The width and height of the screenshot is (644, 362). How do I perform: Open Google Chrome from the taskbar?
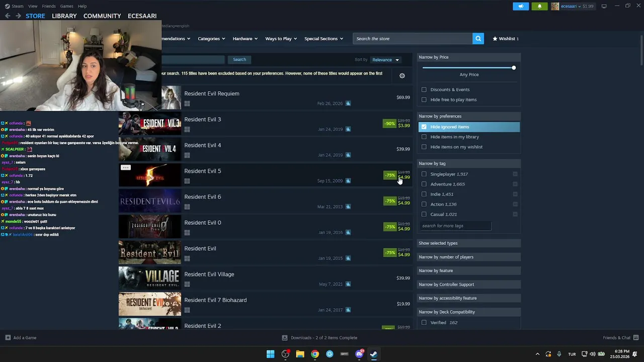pos(314,354)
